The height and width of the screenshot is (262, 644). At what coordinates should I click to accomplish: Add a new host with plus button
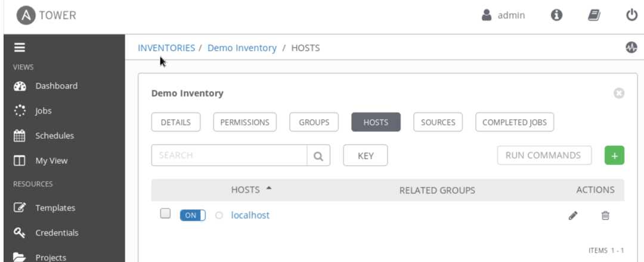(614, 155)
